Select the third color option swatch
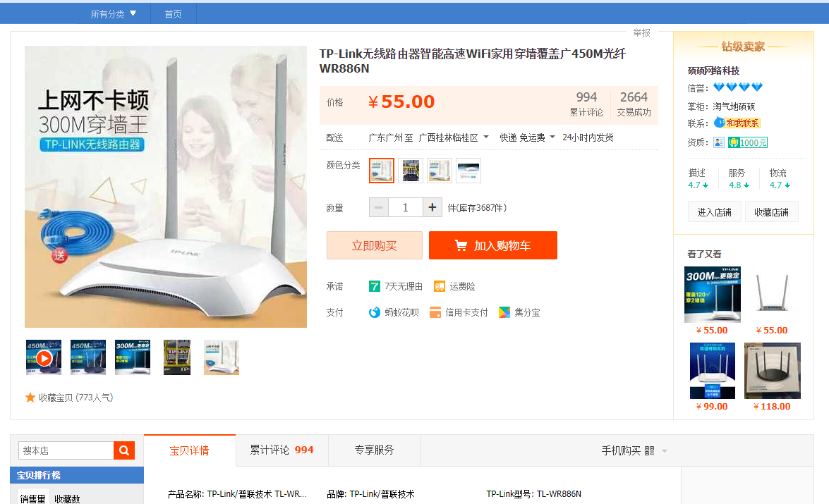 point(440,171)
